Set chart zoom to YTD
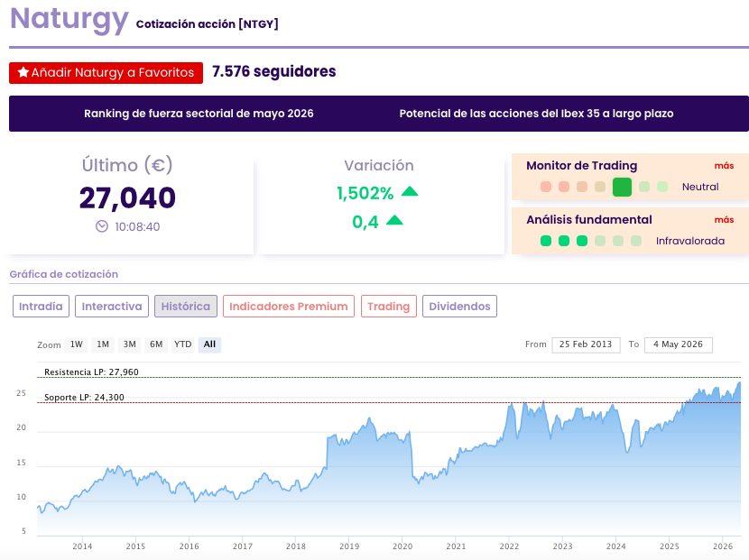 tap(183, 344)
